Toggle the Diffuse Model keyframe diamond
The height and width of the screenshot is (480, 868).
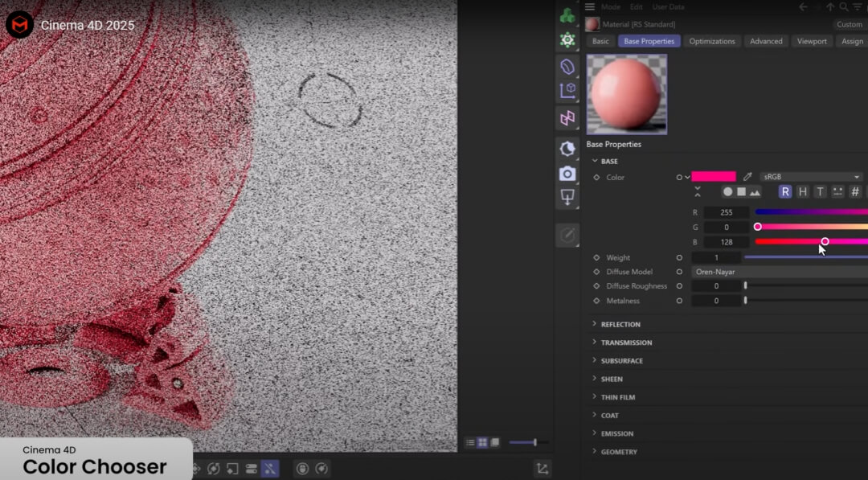(596, 272)
